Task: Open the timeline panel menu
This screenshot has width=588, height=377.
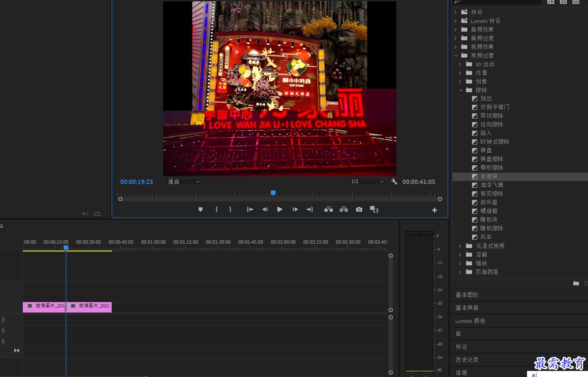Action: point(2,226)
